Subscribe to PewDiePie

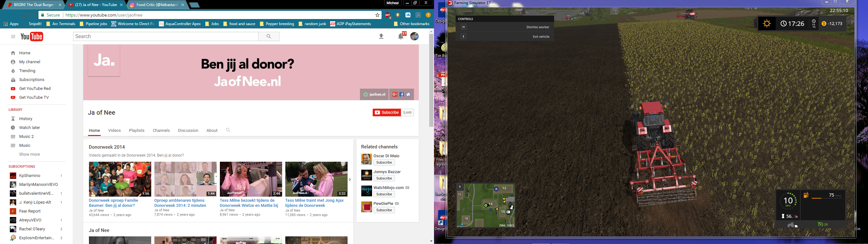point(384,210)
